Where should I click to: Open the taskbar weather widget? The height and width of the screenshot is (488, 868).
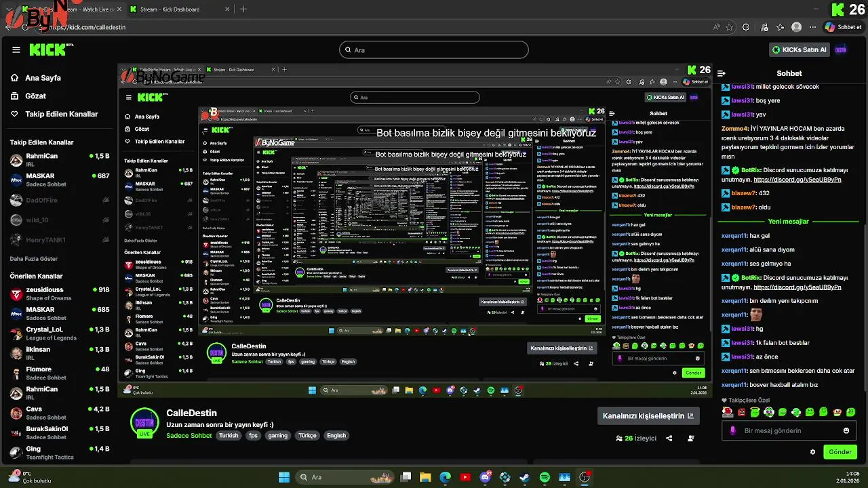tap(30, 476)
